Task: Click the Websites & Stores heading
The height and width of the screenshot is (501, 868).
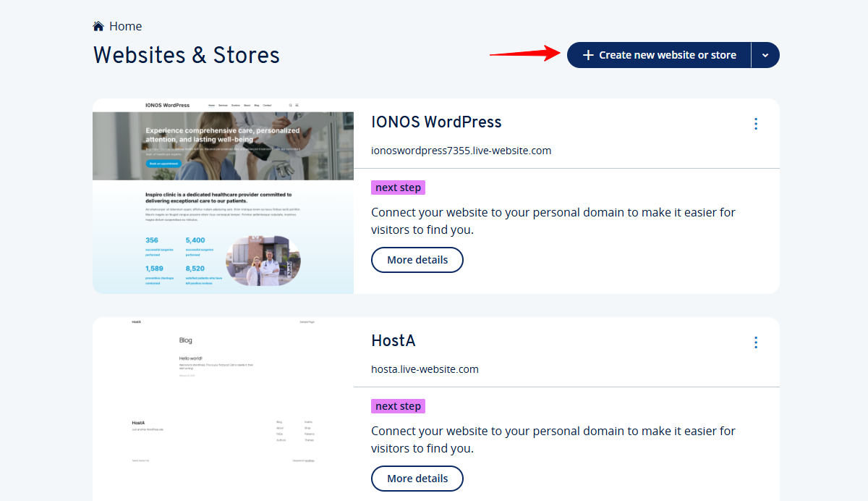Action: [x=187, y=55]
